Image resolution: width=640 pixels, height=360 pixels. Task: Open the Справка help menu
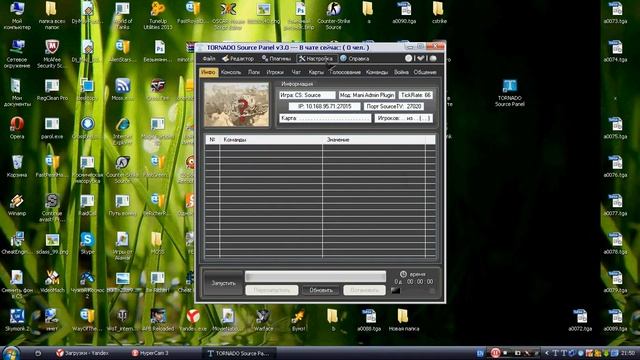tap(355, 59)
